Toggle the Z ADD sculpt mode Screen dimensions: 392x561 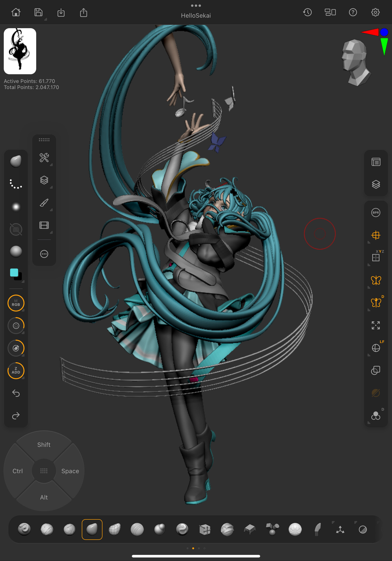16,371
